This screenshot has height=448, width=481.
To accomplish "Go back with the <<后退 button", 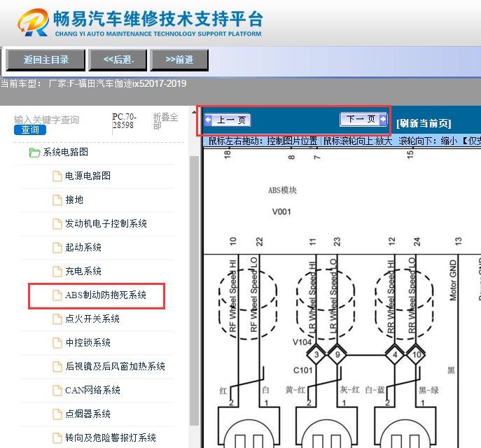I will (x=118, y=59).
